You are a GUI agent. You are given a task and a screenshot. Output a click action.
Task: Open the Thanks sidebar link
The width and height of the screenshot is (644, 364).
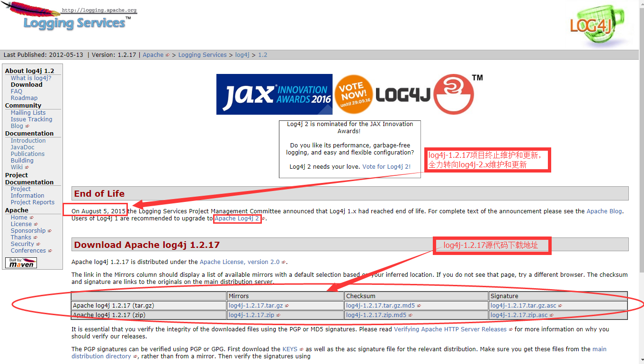pos(21,237)
